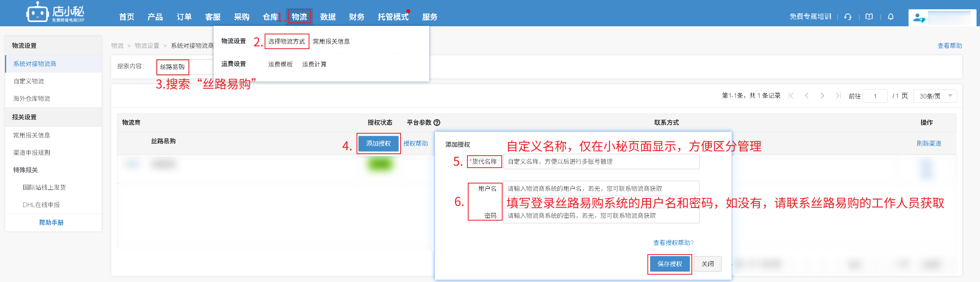Select 自定义物流 in the sidebar

(29, 81)
